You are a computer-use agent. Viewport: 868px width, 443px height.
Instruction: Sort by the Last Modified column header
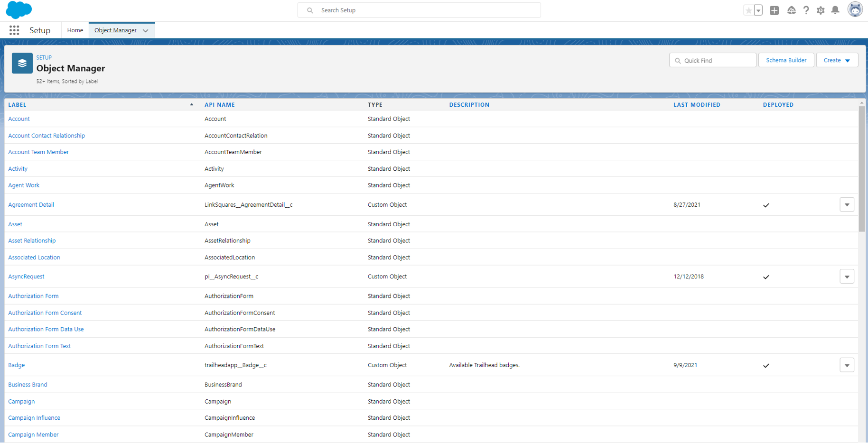coord(697,105)
